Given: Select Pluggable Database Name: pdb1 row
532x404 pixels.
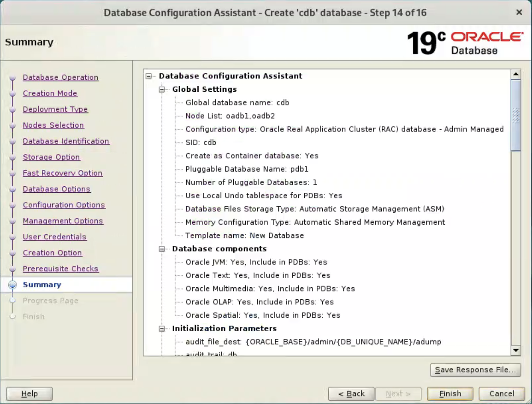Looking at the screenshot, I should pos(247,169).
